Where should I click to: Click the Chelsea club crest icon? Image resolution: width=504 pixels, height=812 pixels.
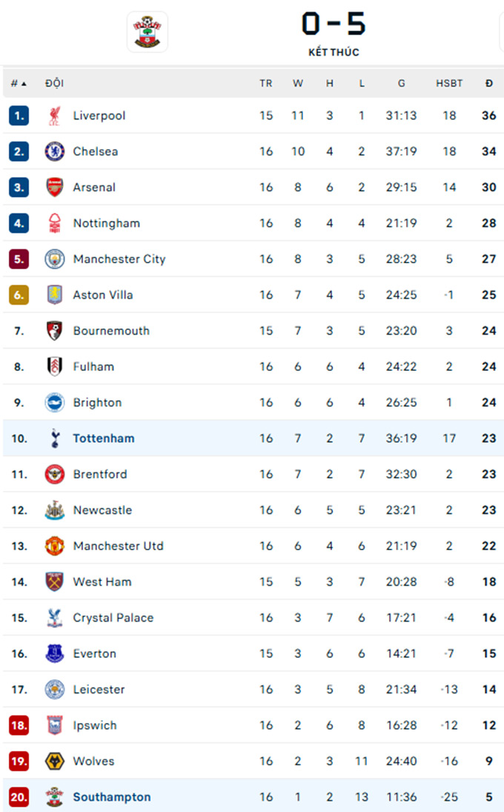(x=54, y=151)
